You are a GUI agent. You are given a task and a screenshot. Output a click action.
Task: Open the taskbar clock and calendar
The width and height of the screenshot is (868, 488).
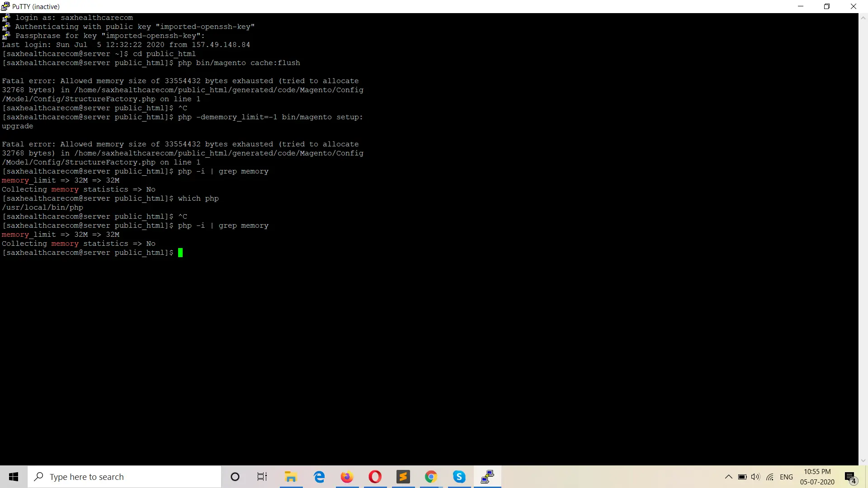tap(817, 477)
